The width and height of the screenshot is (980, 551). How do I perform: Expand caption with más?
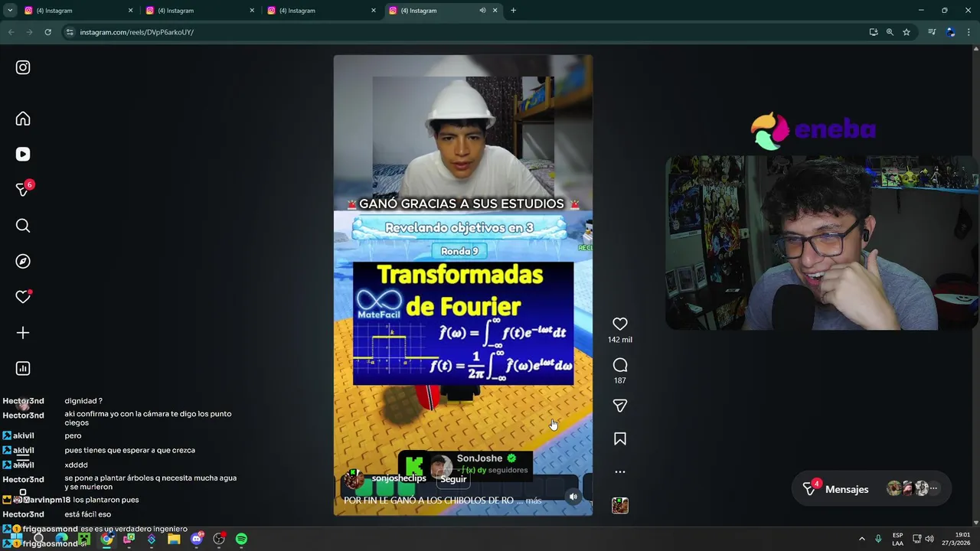click(x=534, y=500)
